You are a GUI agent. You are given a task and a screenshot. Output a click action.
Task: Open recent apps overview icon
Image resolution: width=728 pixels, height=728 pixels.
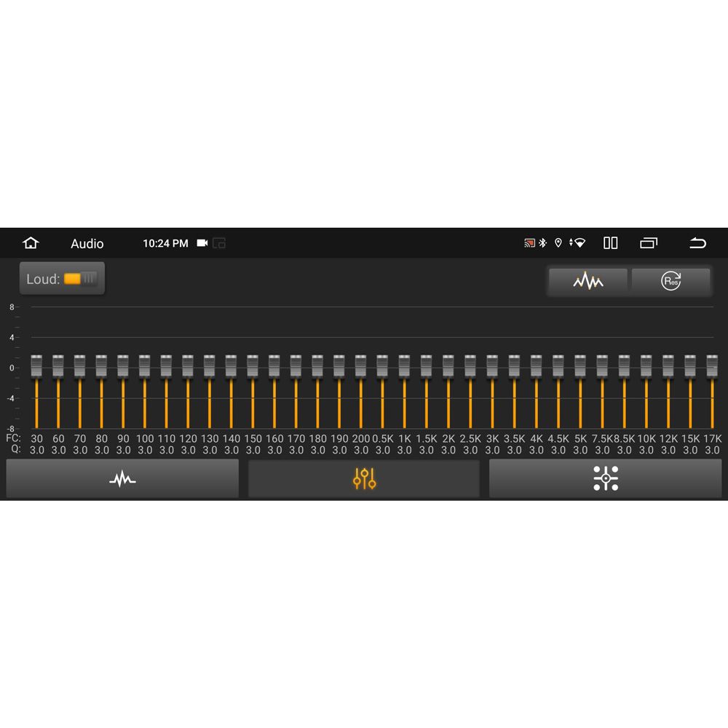pos(648,243)
